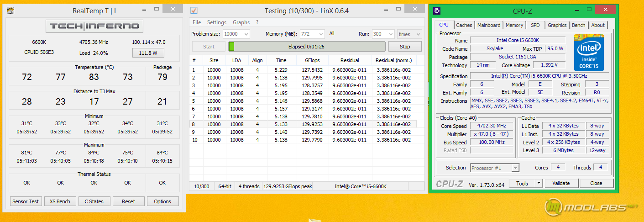Click the Stop button in LinX

(405, 47)
